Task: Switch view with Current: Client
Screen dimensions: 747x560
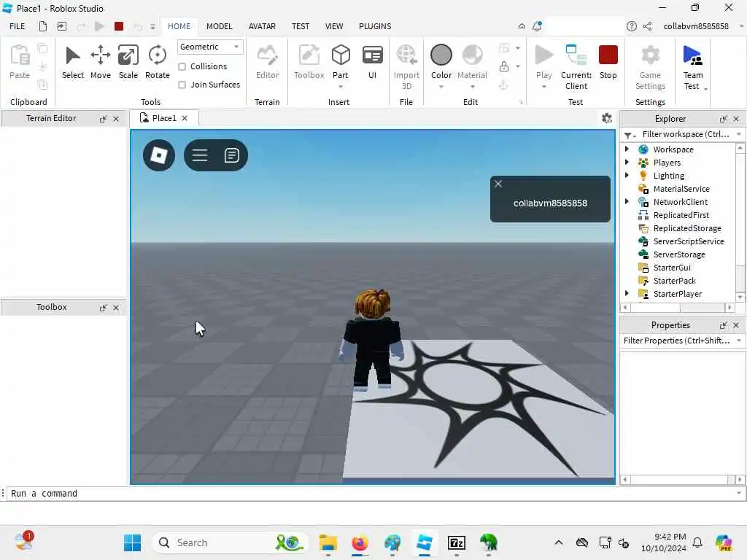Action: pos(576,66)
